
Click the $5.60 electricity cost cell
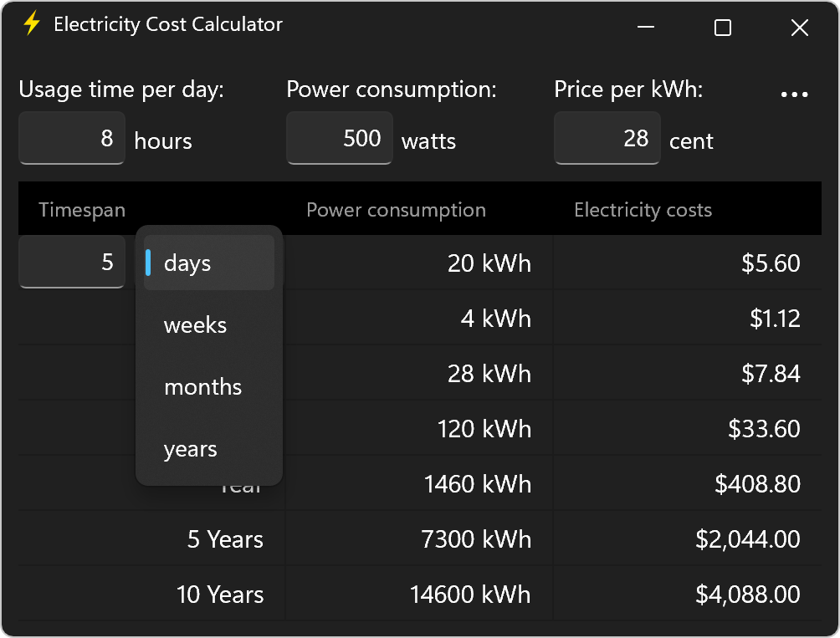tap(771, 263)
